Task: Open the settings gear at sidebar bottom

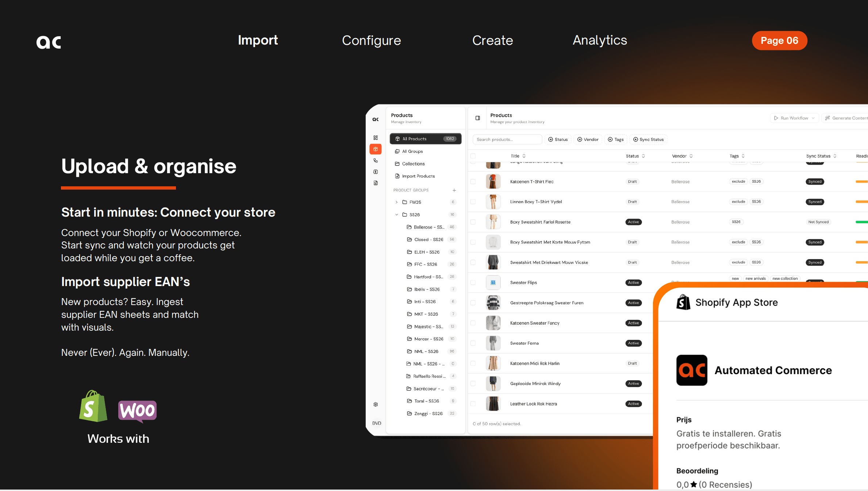Action: tap(376, 404)
